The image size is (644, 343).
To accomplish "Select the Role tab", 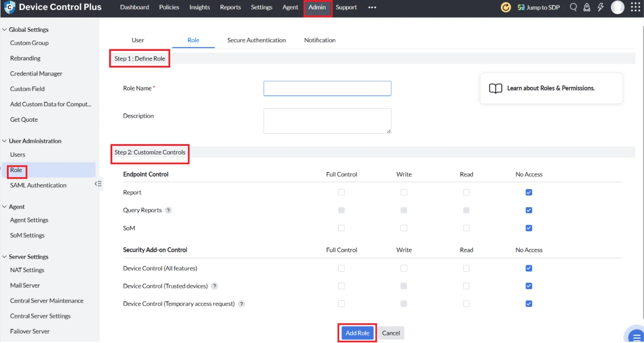I will coord(194,40).
